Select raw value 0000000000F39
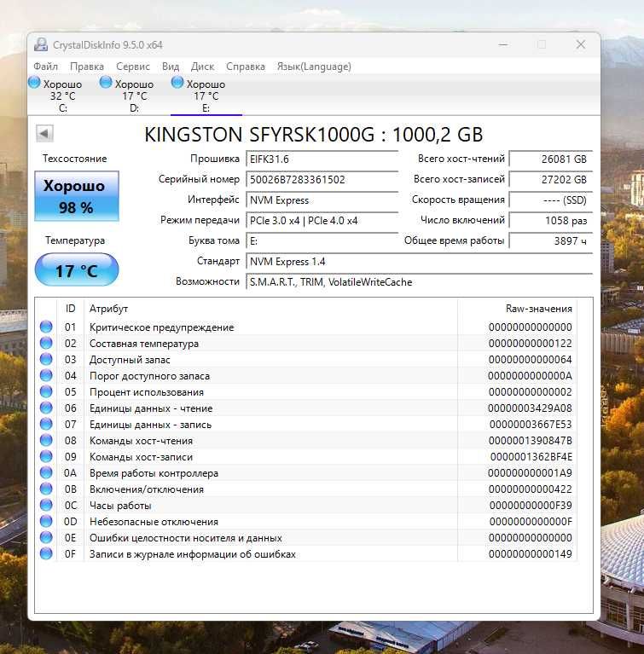Image resolution: width=644 pixels, height=654 pixels. pos(531,505)
